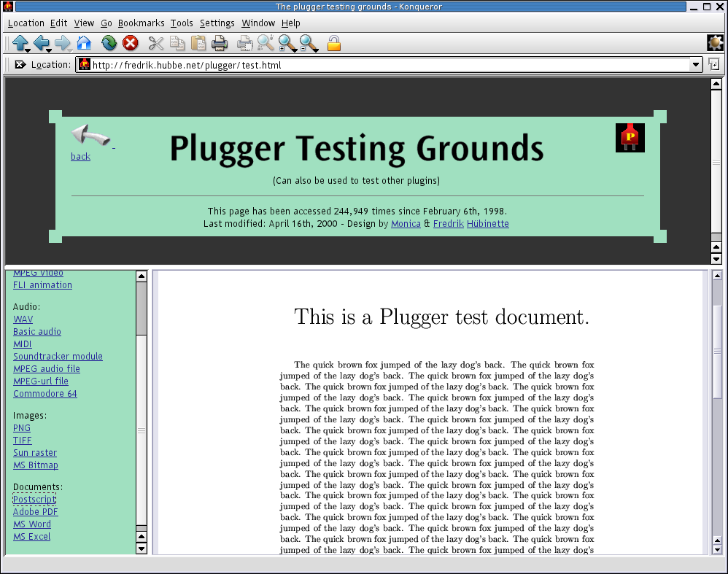This screenshot has width=728, height=574.
Task: Click the back link under the arrow image
Action: [x=80, y=157]
